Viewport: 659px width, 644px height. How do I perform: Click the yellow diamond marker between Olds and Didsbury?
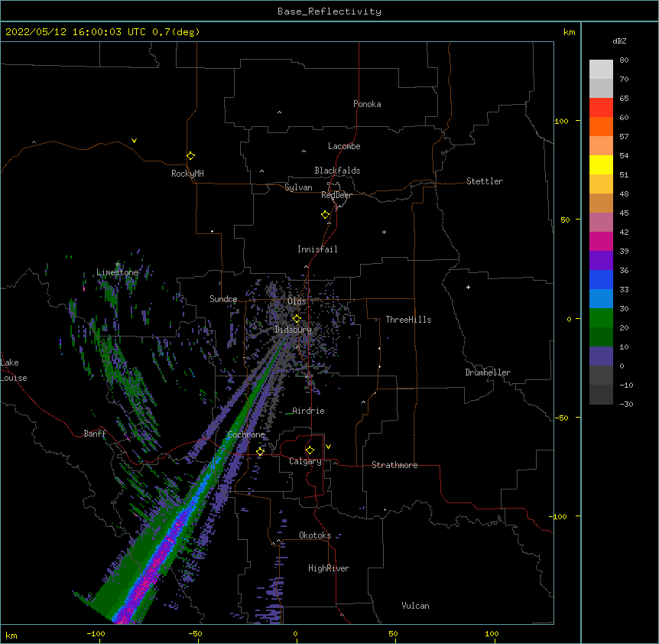pyautogui.click(x=297, y=319)
